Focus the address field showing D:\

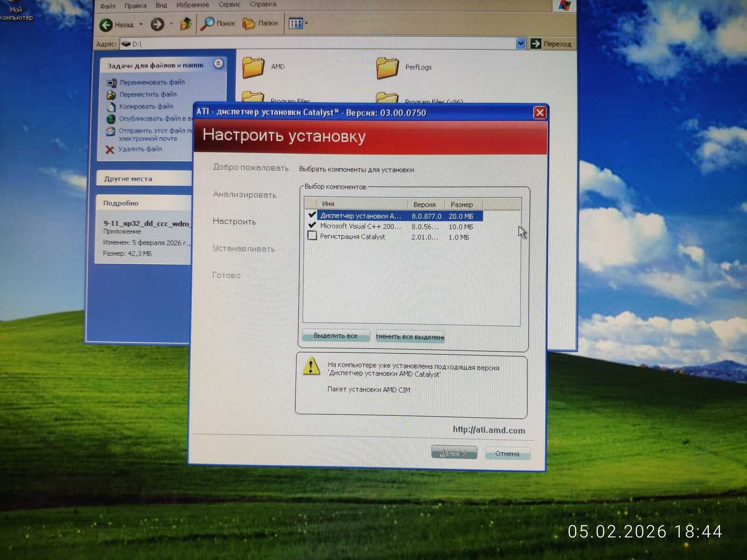pyautogui.click(x=317, y=44)
